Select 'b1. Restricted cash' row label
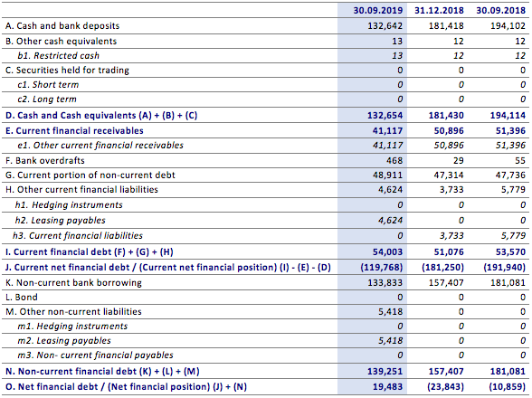Viewport: 532px width, 398px height. tap(58, 56)
